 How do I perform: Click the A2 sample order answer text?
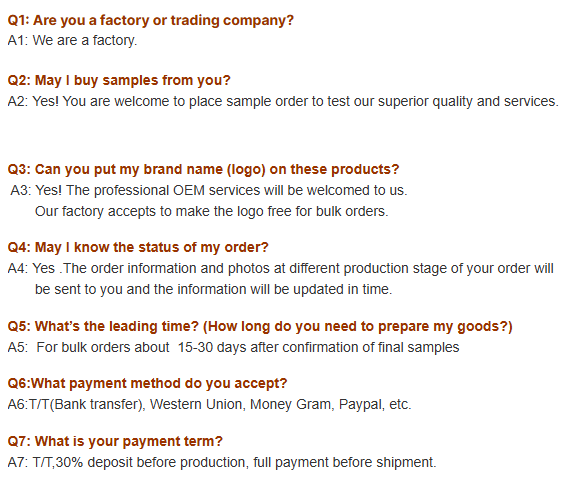283,102
